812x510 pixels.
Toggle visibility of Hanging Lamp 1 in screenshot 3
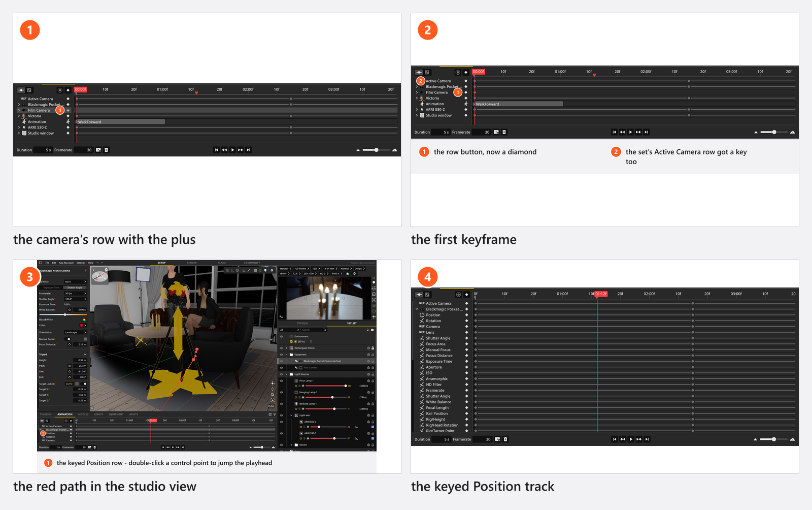[x=282, y=392]
